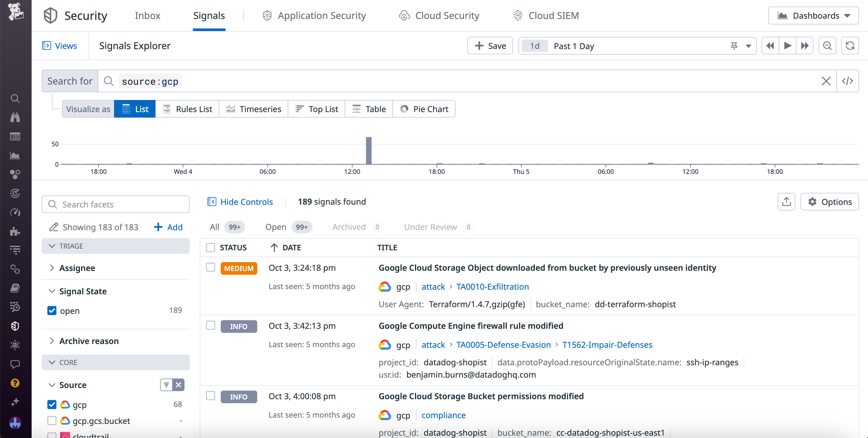Click the Hide Controls link
Screen dimensions: 868x438
(x=246, y=201)
